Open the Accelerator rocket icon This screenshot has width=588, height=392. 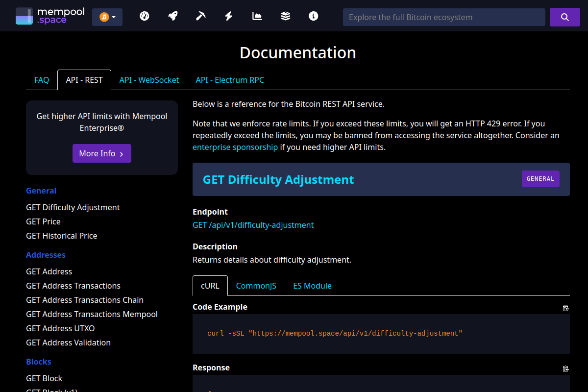coord(172,16)
